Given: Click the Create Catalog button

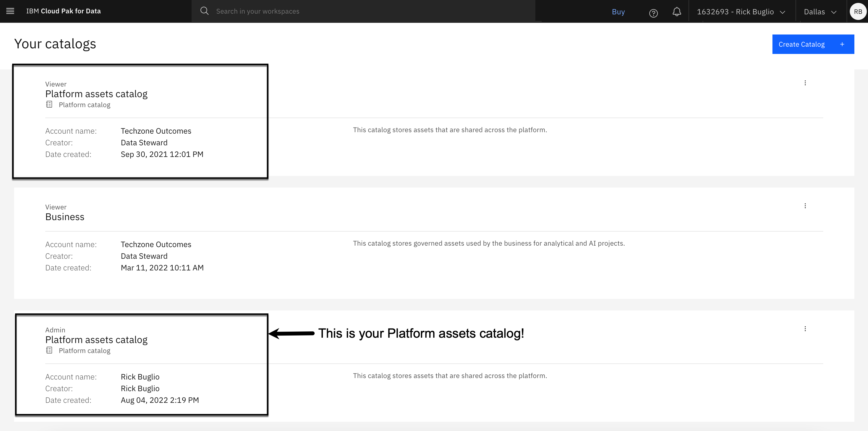Looking at the screenshot, I should (x=801, y=44).
